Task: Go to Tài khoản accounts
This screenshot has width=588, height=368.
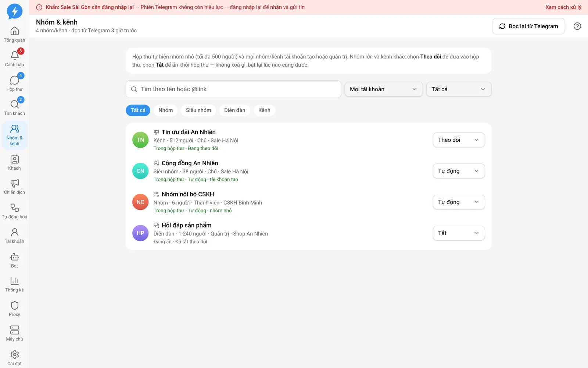Action: [15, 236]
